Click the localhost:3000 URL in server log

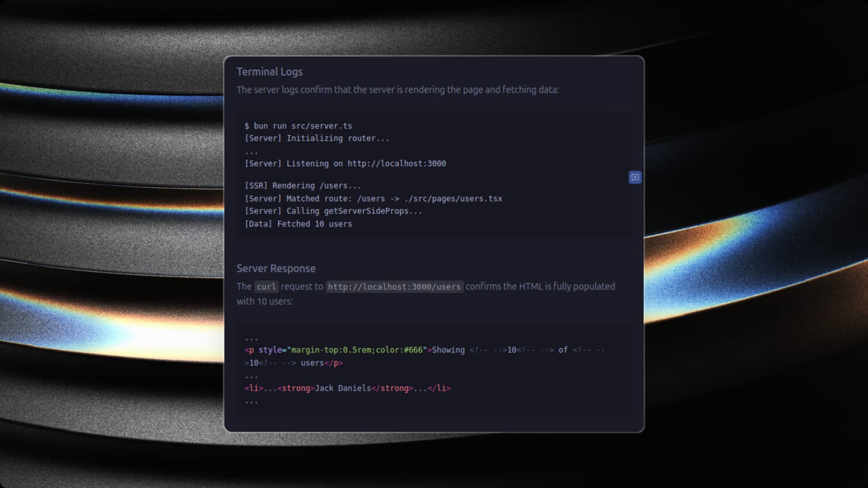(x=396, y=164)
